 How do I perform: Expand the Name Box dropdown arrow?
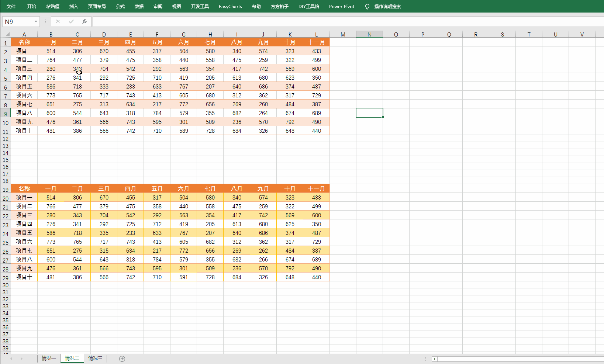tap(36, 21)
